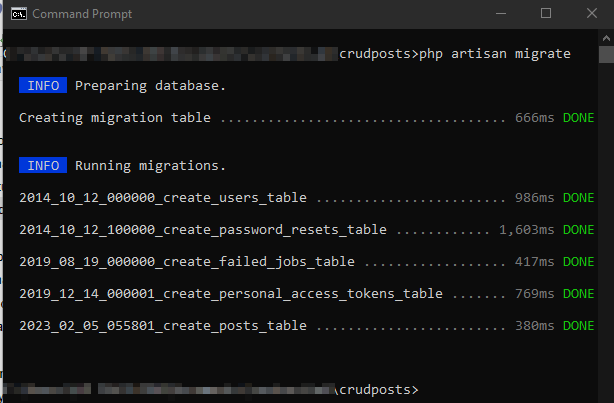Click the create_failed_jobs_table migration line

pos(307,262)
